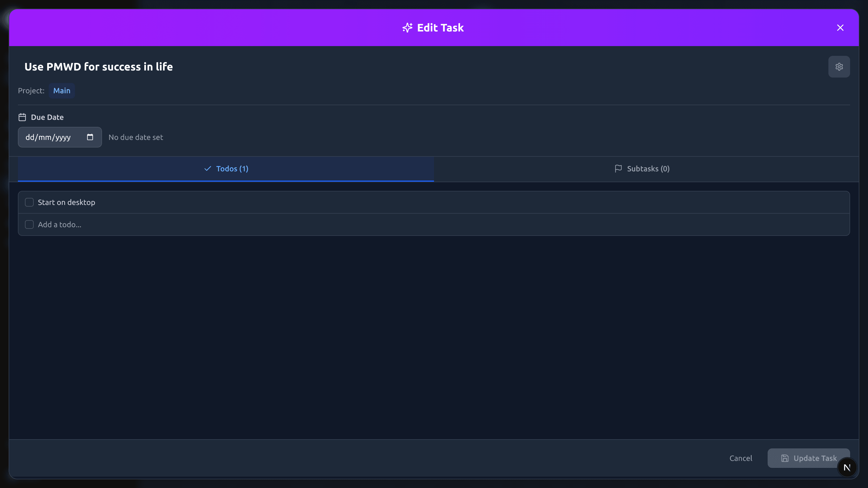Screen dimensions: 868x488
Task: Click the Next.js N badge icon
Action: [847, 467]
